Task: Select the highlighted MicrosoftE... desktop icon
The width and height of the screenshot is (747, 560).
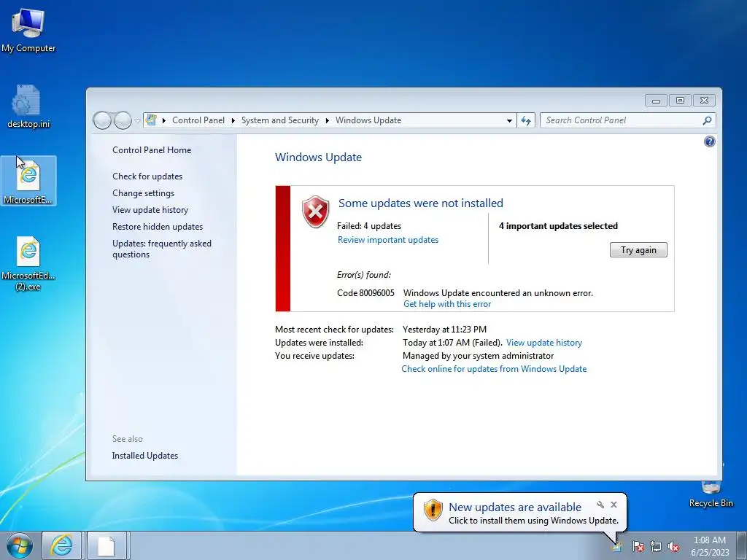Action: [28, 181]
